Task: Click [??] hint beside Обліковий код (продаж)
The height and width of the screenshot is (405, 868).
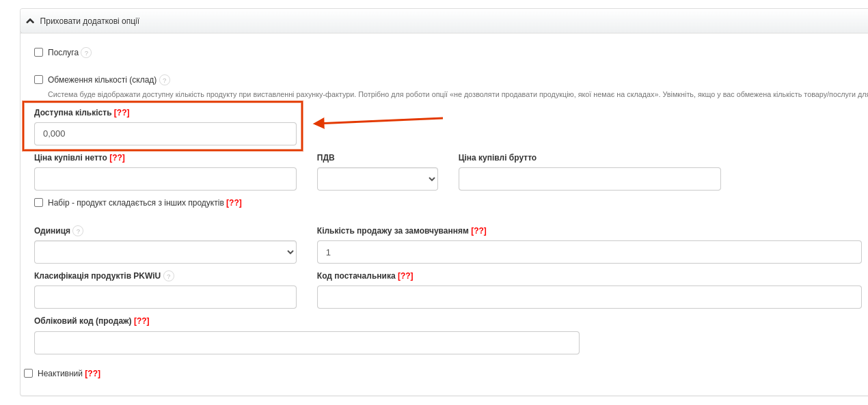Action: pyautogui.click(x=141, y=321)
